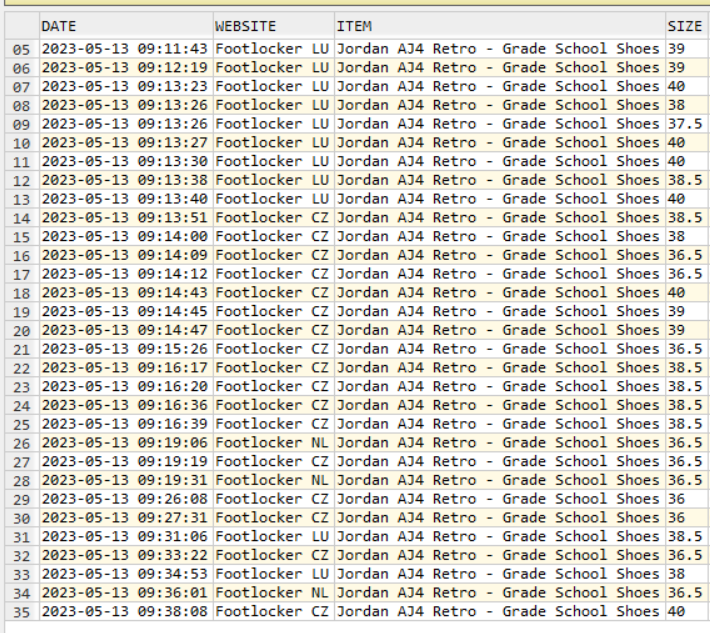Select the date 2023-05-13 09:13:51

(x=125, y=217)
